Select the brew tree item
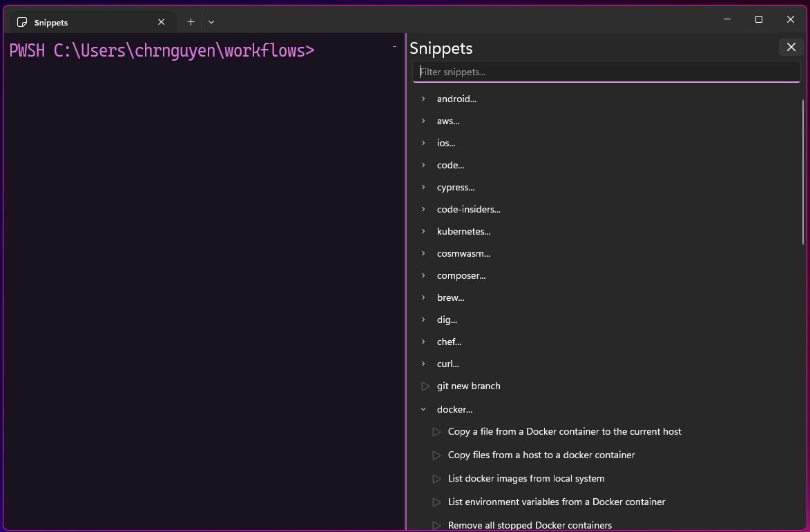810x532 pixels. click(450, 298)
